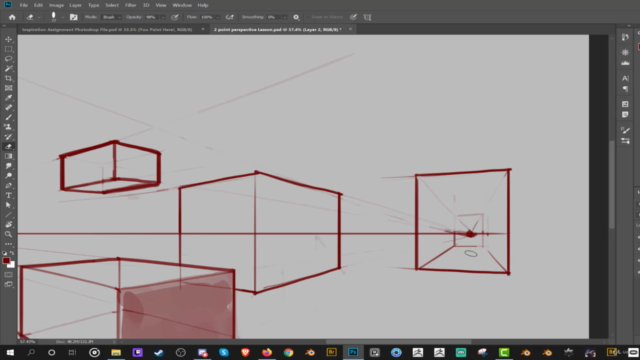Select the Pen tool
The height and width of the screenshot is (360, 640).
(8, 186)
